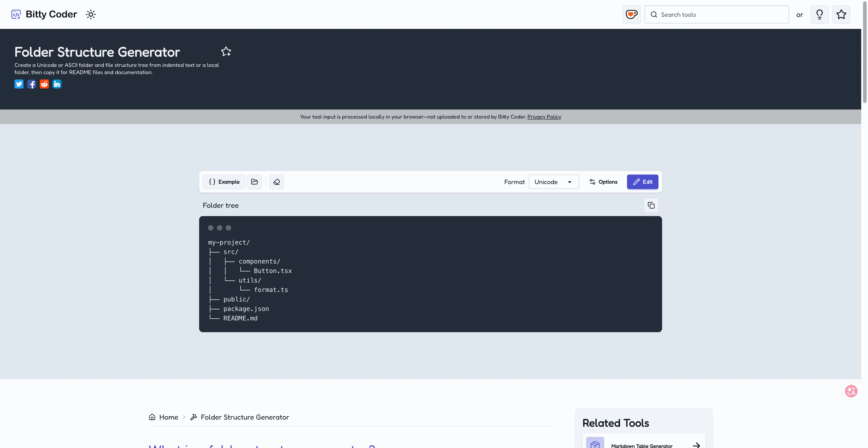Open the lightbulb suggestions icon
Viewport: 868px width, 448px height.
pos(819,14)
